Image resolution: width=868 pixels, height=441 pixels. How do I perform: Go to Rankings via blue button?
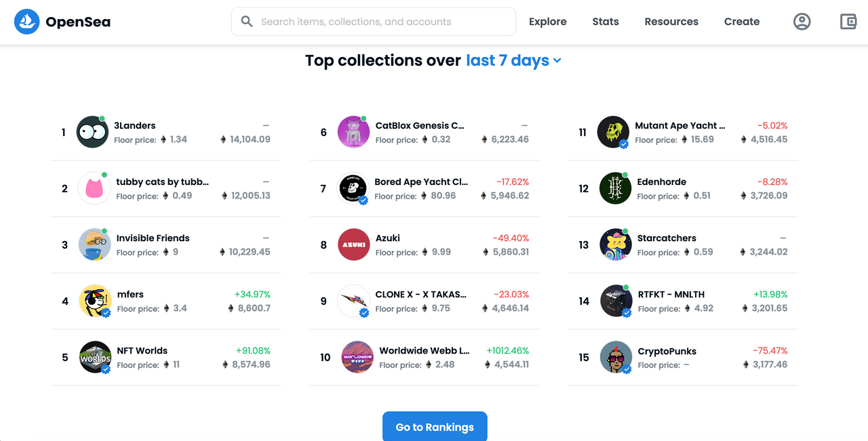pos(435,427)
